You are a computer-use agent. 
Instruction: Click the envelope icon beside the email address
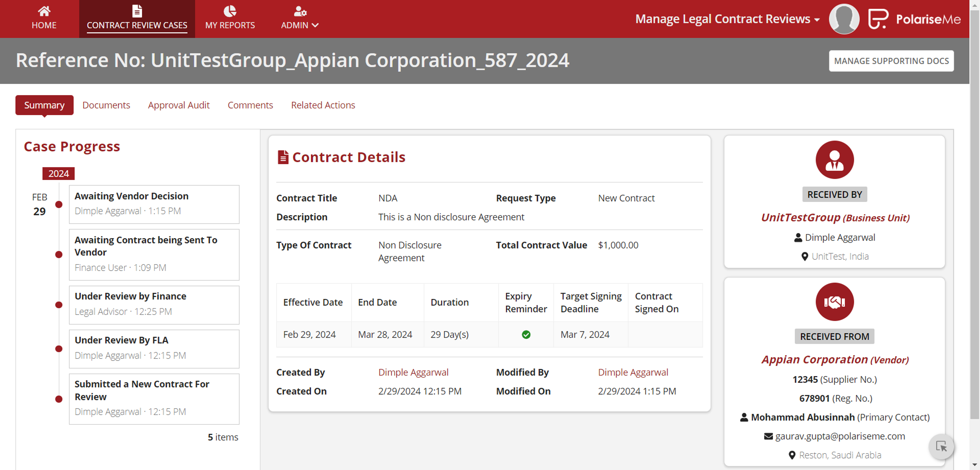(x=768, y=436)
